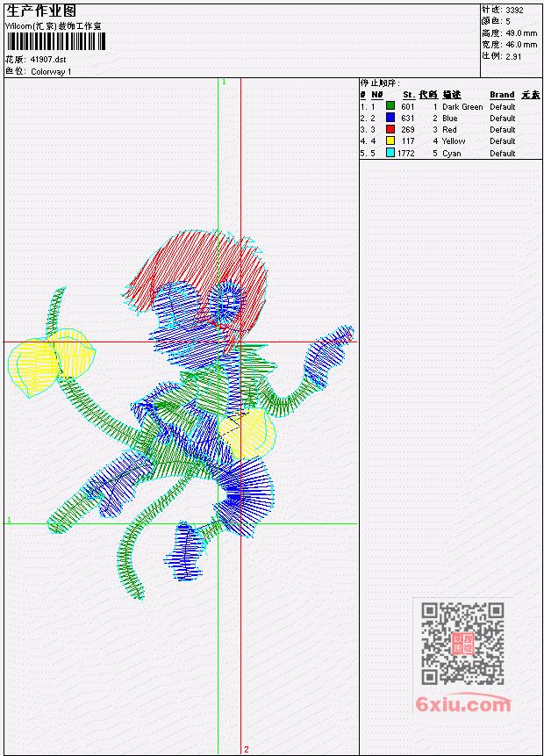Click the height value '49.0 mm'
This screenshot has width=544, height=756.
[x=521, y=33]
